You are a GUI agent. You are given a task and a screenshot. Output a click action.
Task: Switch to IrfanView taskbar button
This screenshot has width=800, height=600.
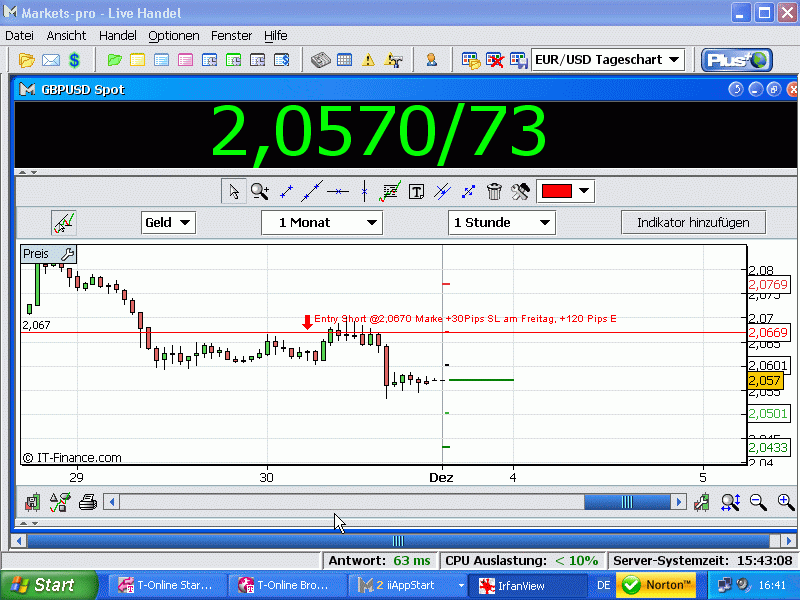tap(527, 585)
